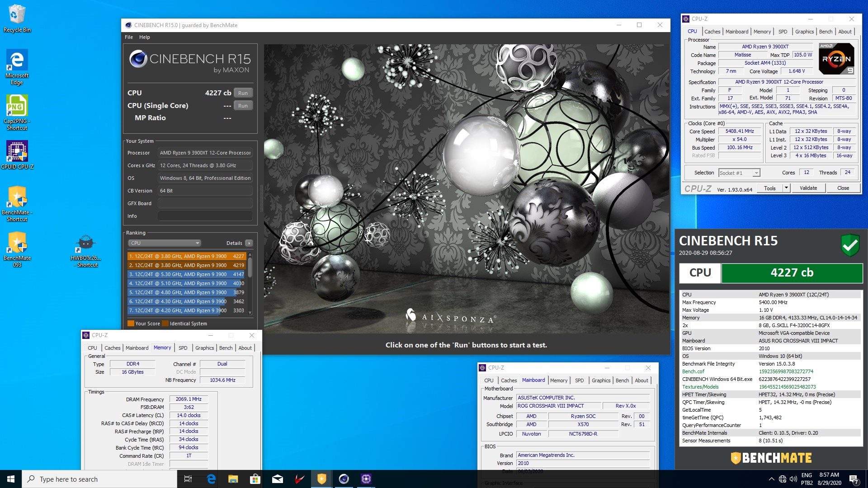Open Graphics tab in top CPU-Z window
The width and height of the screenshot is (868, 488).
pyautogui.click(x=805, y=32)
